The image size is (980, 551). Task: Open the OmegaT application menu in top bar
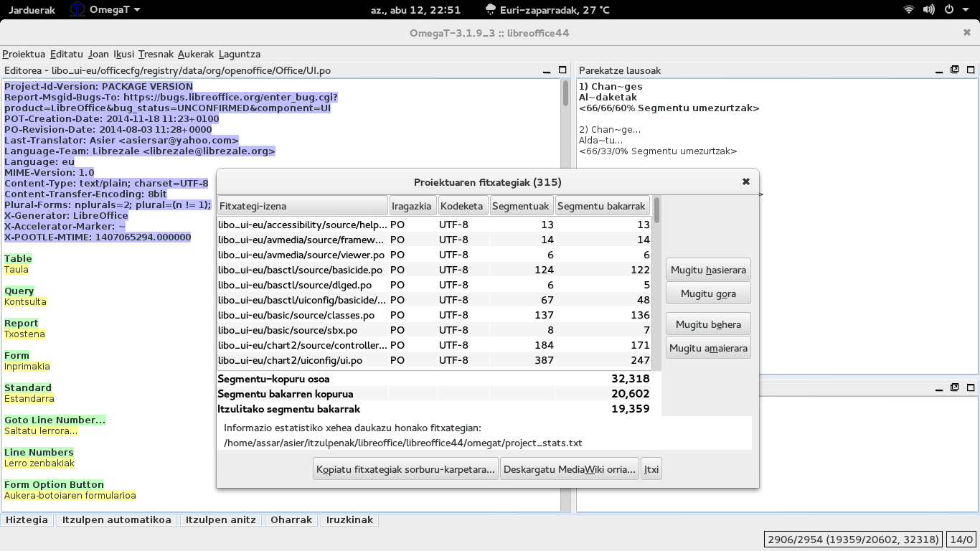pos(105,10)
